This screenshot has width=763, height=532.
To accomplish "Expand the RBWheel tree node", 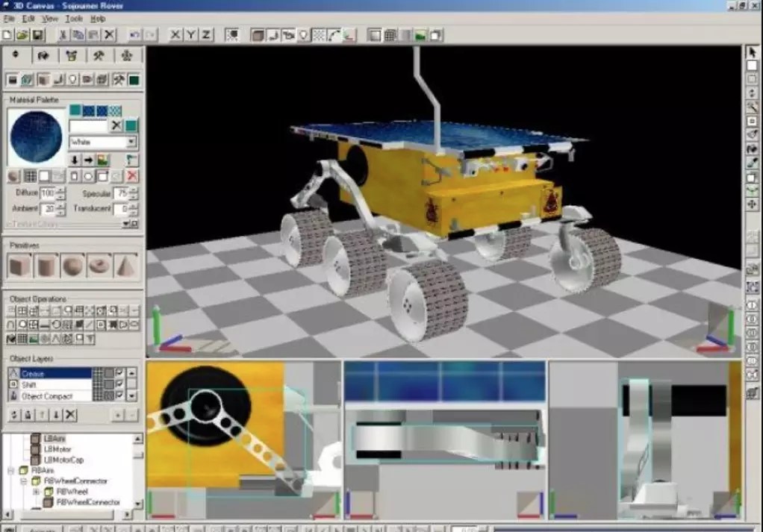I will (x=35, y=492).
